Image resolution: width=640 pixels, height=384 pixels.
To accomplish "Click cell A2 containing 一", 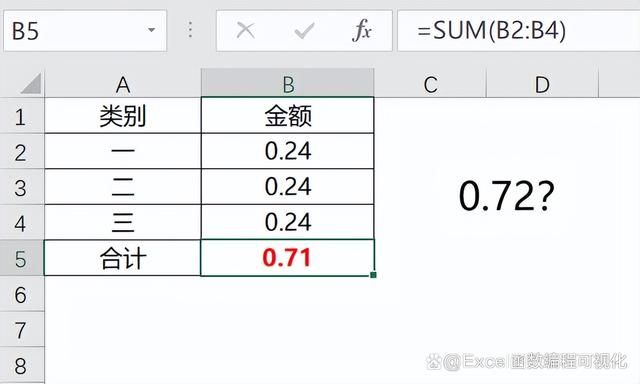I will pos(123,151).
